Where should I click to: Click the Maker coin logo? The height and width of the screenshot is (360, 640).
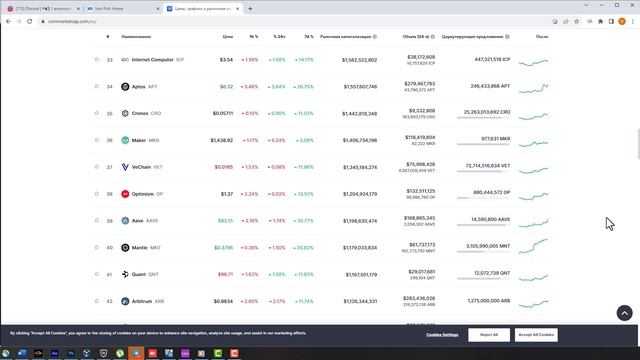pyautogui.click(x=125, y=140)
